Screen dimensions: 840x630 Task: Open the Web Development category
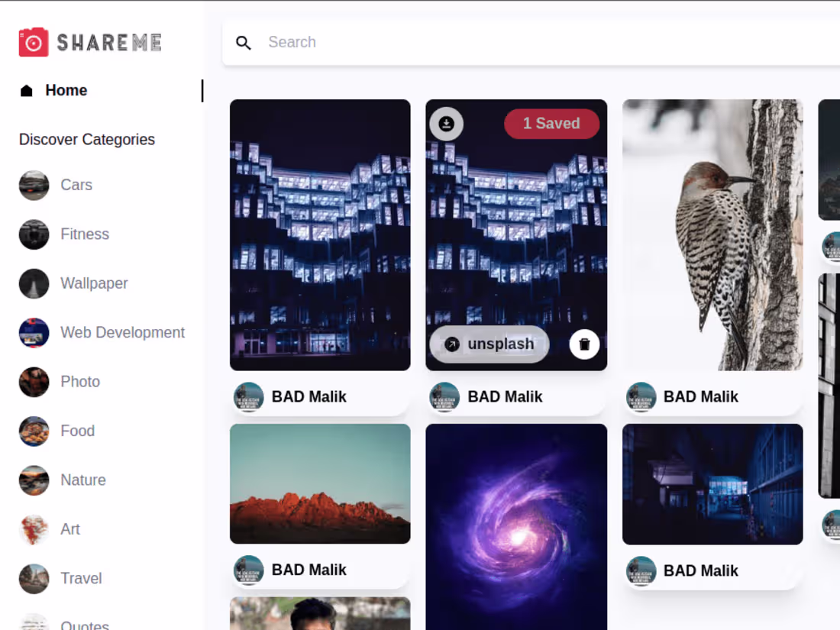tap(122, 333)
